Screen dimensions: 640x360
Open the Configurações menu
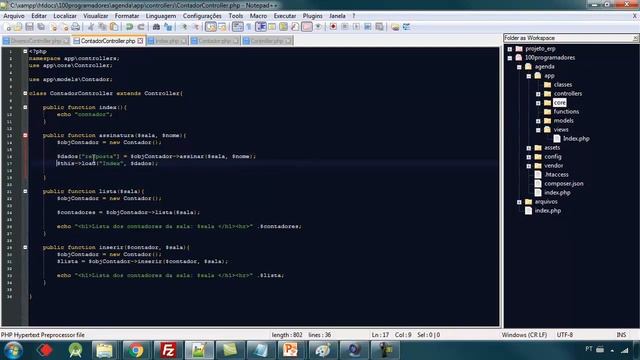click(x=202, y=16)
